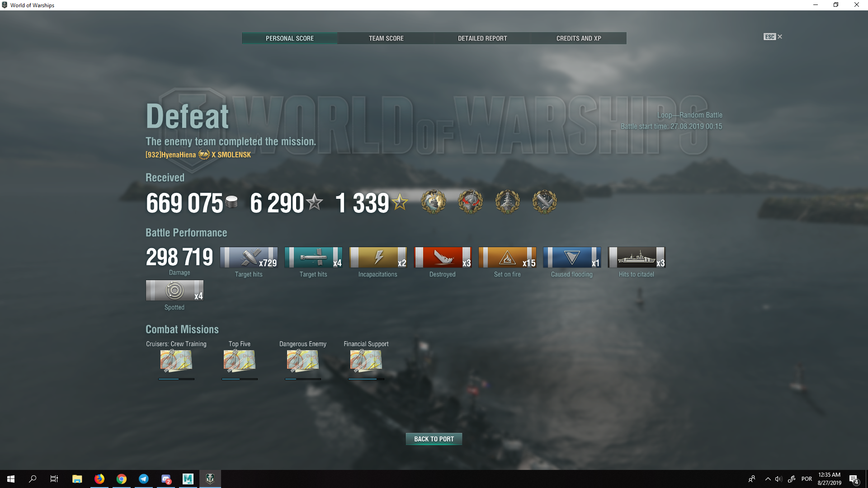The image size is (868, 488).
Task: Click the first achievement medal icon
Action: (x=434, y=202)
